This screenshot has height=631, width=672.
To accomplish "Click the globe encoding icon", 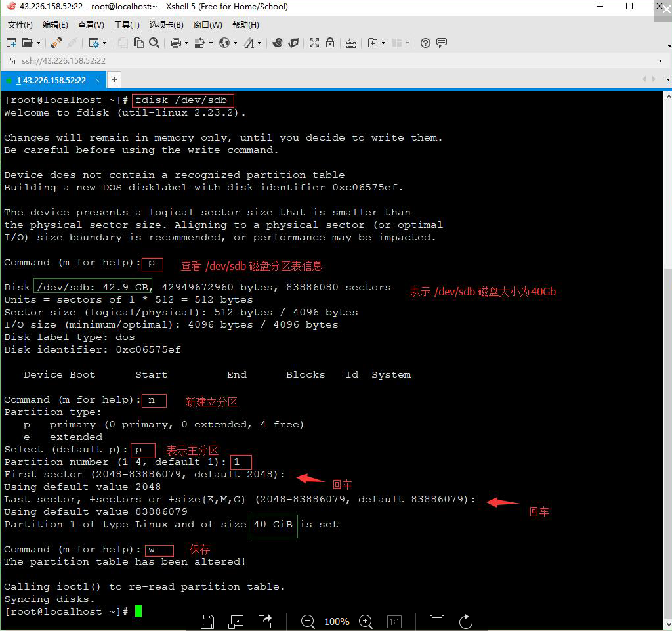I will coord(224,43).
